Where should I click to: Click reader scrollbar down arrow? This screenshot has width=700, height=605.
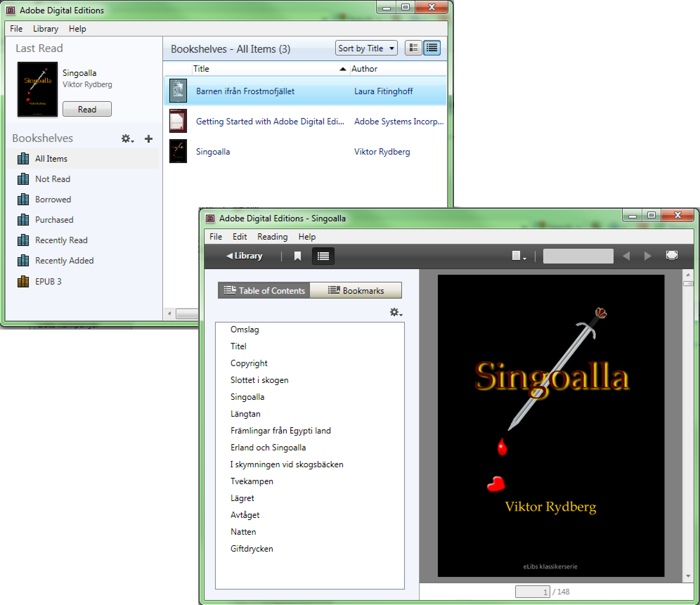point(688,576)
